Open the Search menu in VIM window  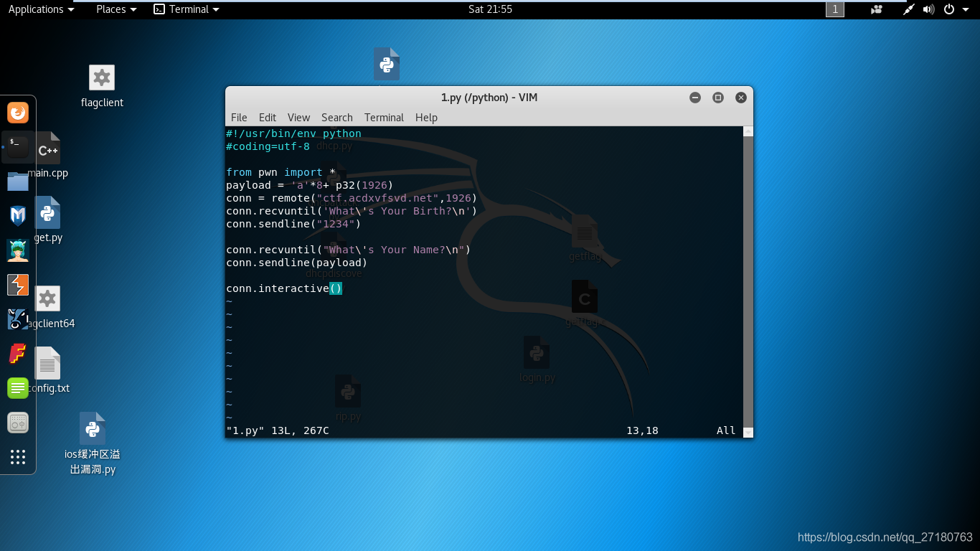(x=337, y=118)
